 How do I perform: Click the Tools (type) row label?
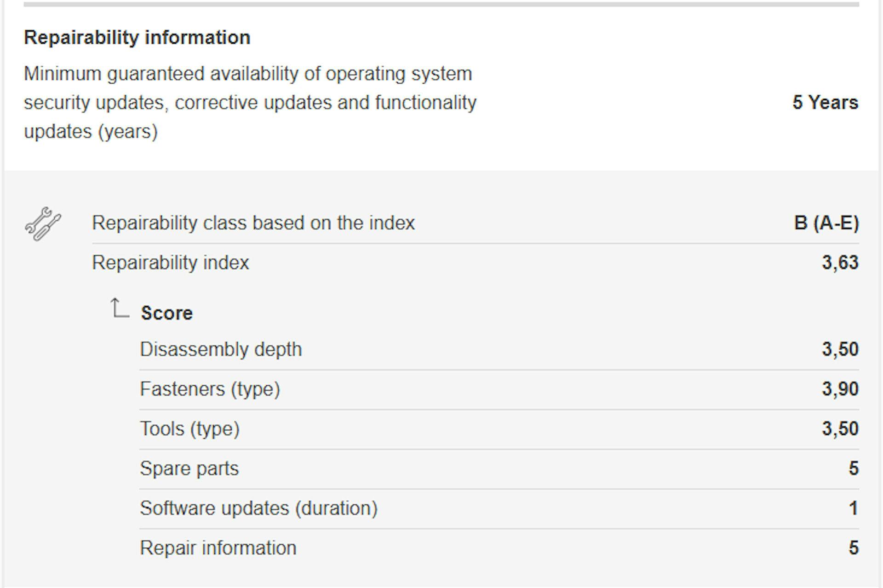point(189,429)
